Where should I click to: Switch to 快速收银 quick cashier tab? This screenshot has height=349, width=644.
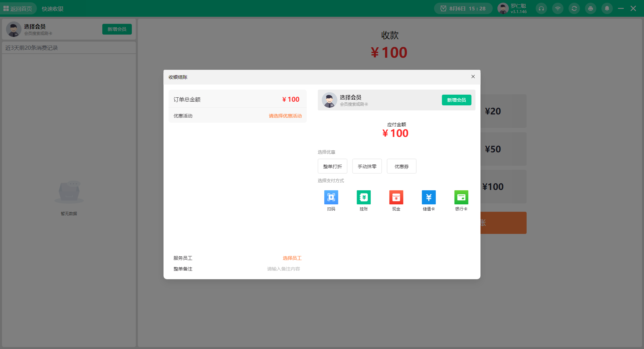[52, 8]
